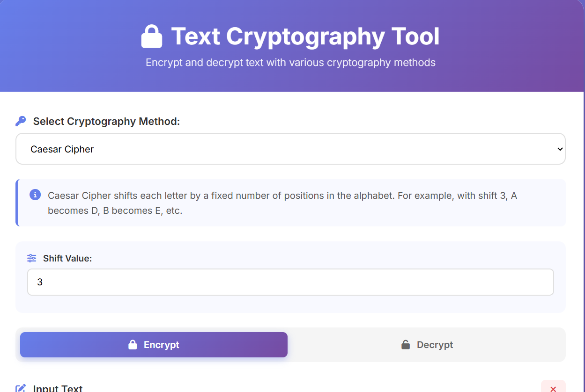Click the Input Text section label
Screen dimensions: 585x392
coord(57,388)
